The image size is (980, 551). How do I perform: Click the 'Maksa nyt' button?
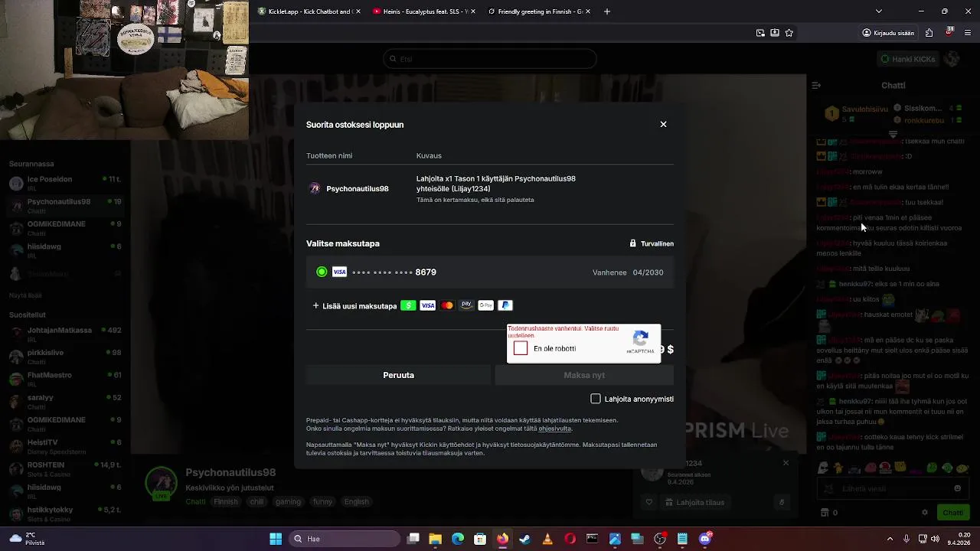[584, 375]
